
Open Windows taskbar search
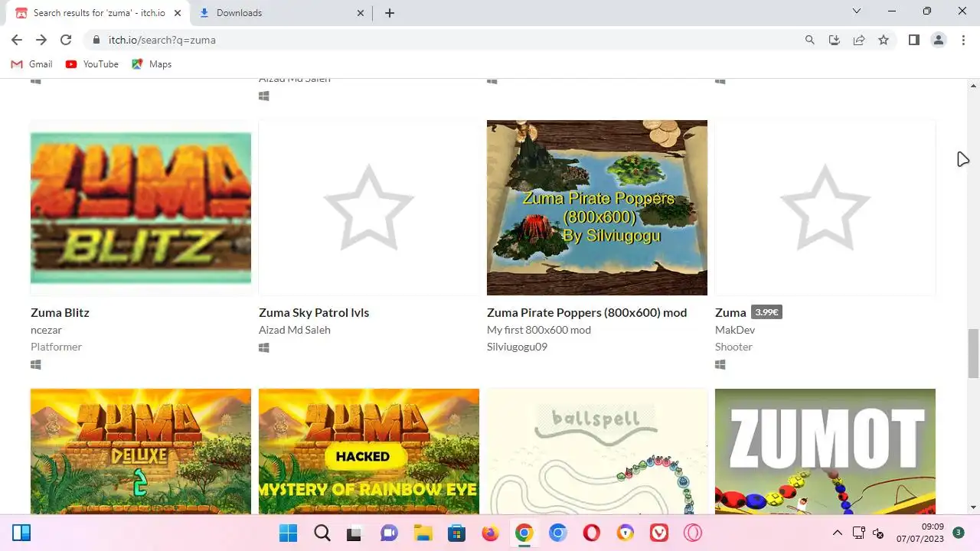[x=322, y=533]
